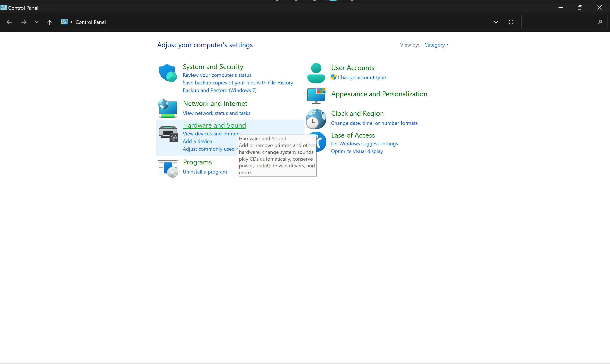Screen dimensions: 610x364
Task: Go forward using the forward arrow
Action: point(24,22)
